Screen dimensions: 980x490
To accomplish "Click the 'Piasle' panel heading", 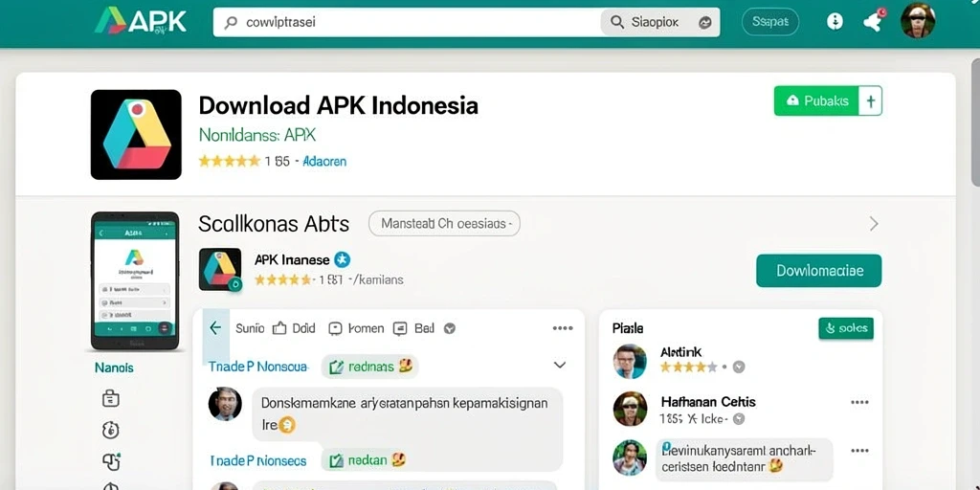I will 628,328.
